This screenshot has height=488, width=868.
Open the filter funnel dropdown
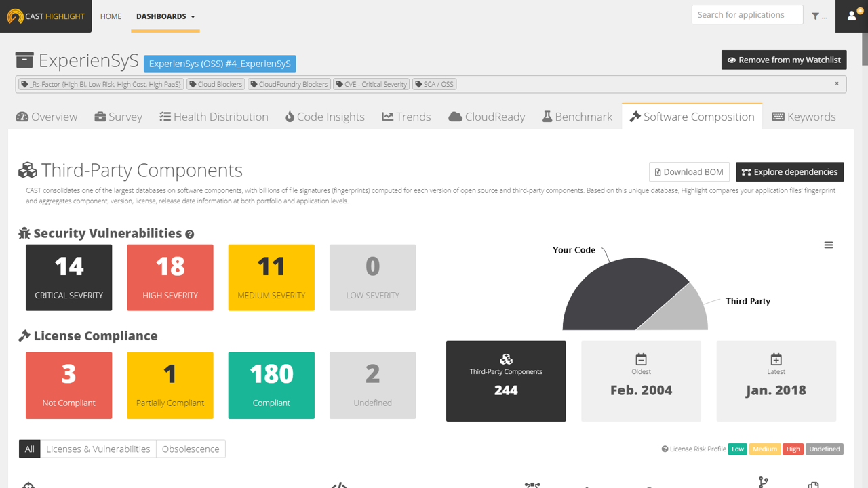[x=819, y=16]
